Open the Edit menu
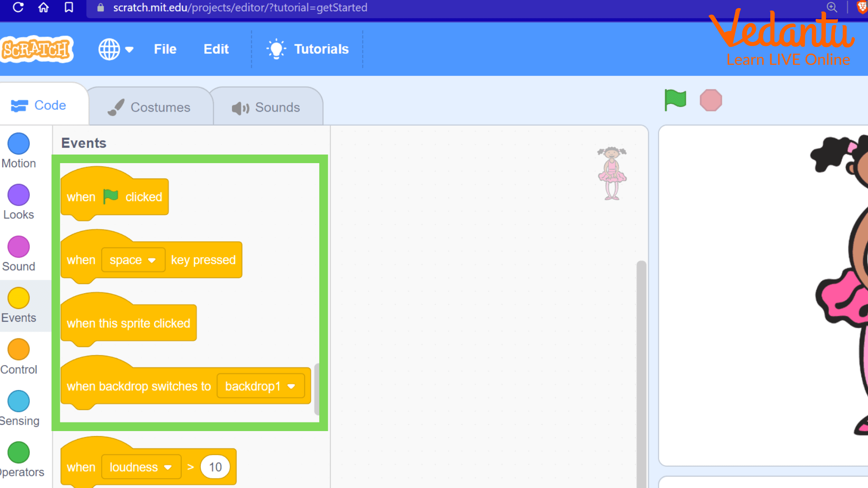The height and width of the screenshot is (488, 868). (x=216, y=48)
